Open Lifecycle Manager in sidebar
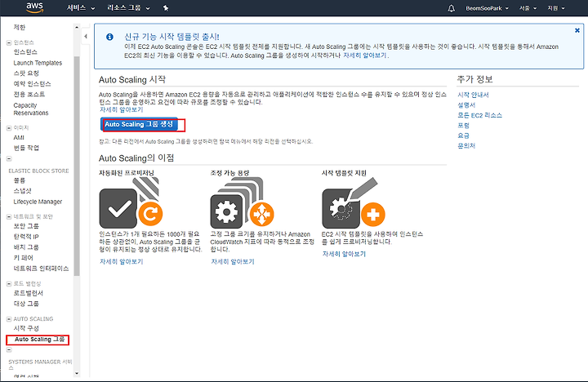The width and height of the screenshot is (588, 382). coord(38,202)
